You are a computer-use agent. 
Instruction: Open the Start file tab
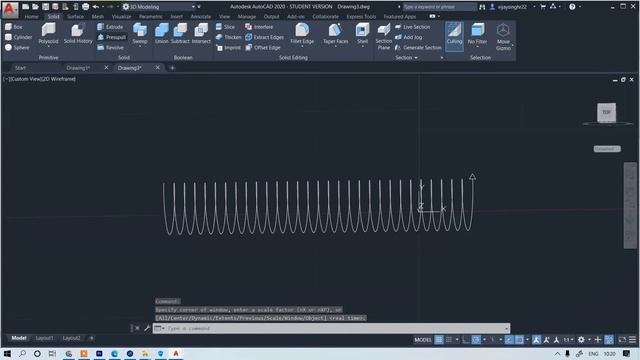(20, 68)
